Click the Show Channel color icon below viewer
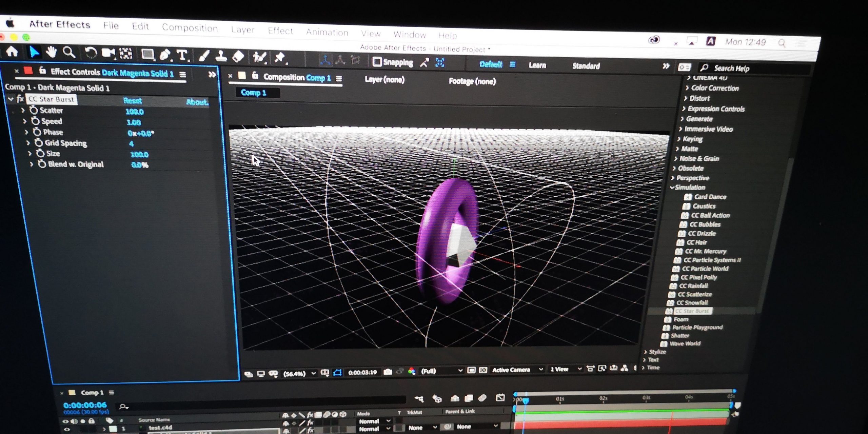 point(412,372)
